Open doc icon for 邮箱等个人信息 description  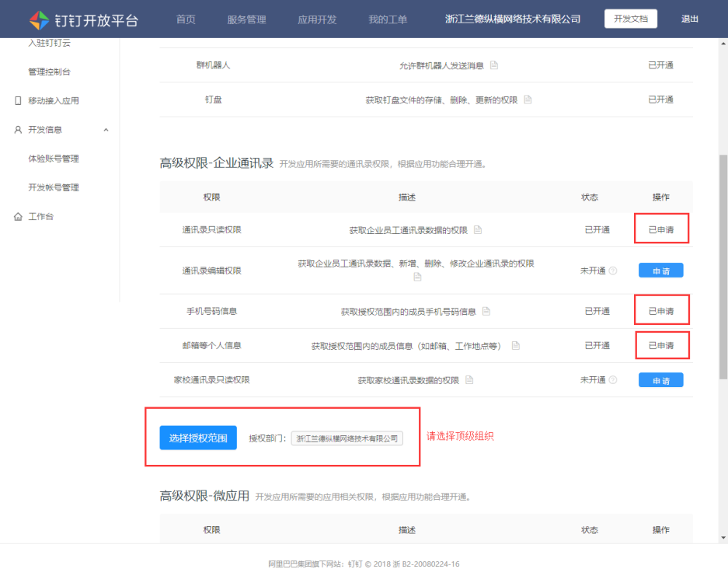click(515, 345)
